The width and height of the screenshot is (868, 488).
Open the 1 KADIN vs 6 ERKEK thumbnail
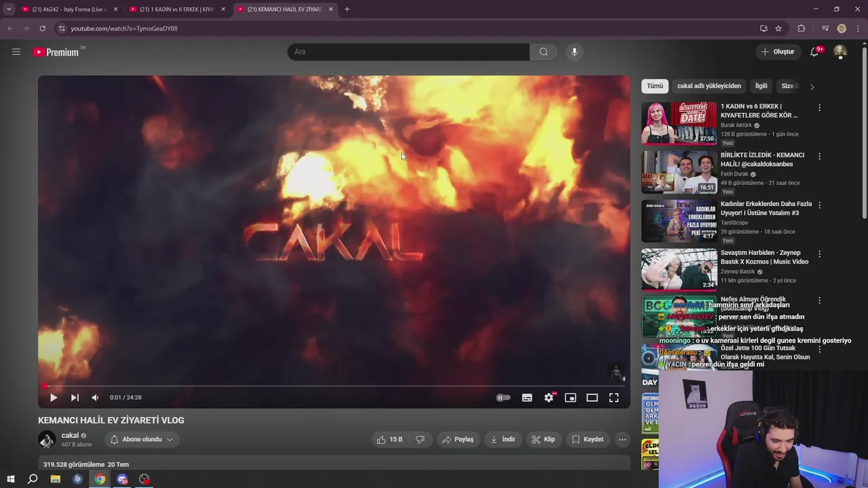click(x=679, y=123)
